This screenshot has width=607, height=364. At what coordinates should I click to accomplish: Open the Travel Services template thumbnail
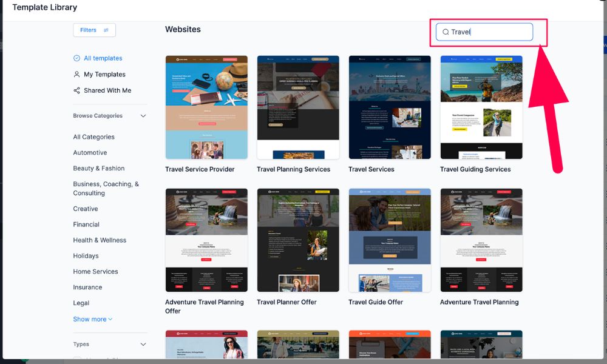[390, 107]
